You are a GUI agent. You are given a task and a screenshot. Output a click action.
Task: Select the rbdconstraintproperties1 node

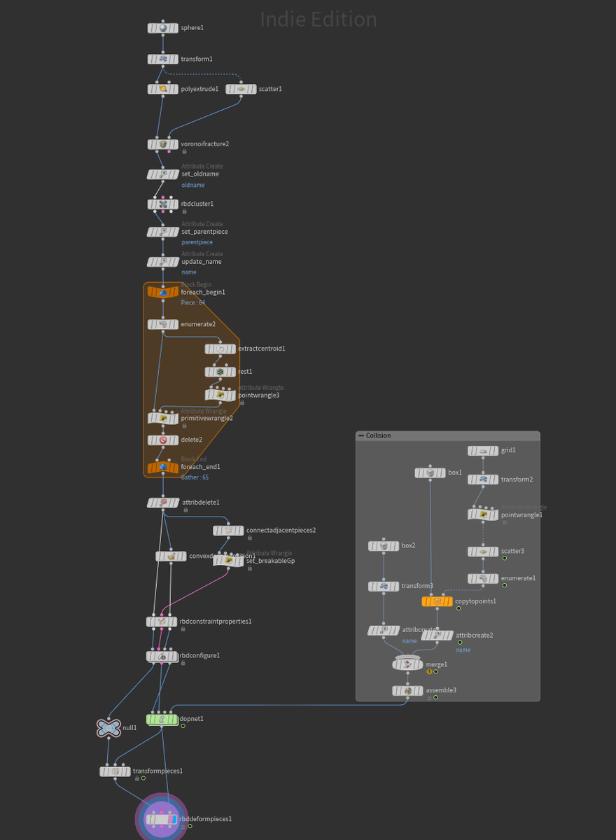point(162,622)
